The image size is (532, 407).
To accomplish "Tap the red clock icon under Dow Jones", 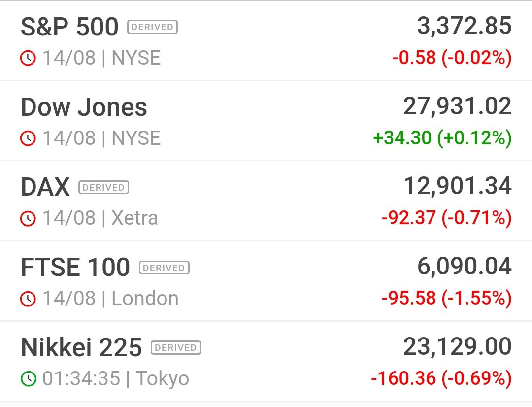I will pyautogui.click(x=28, y=138).
